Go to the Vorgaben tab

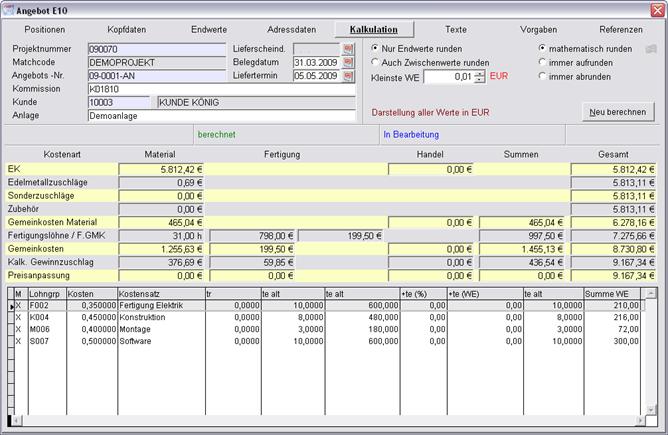tap(539, 30)
